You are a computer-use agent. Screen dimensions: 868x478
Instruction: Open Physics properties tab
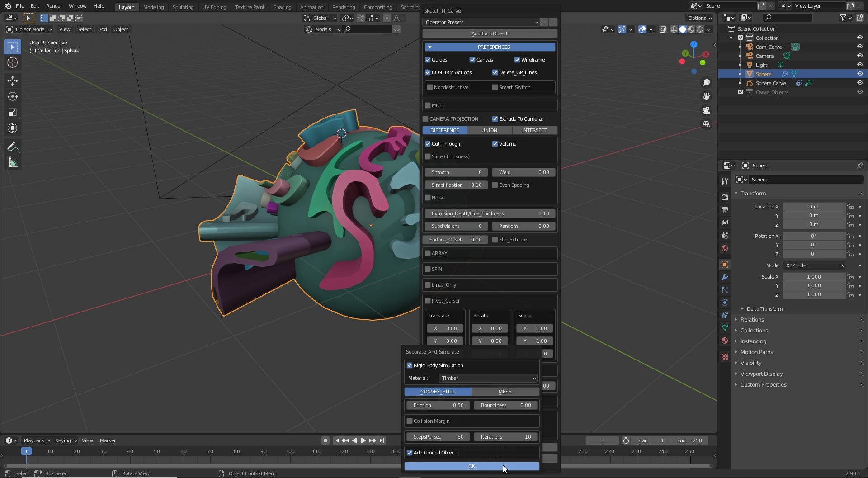pyautogui.click(x=725, y=303)
